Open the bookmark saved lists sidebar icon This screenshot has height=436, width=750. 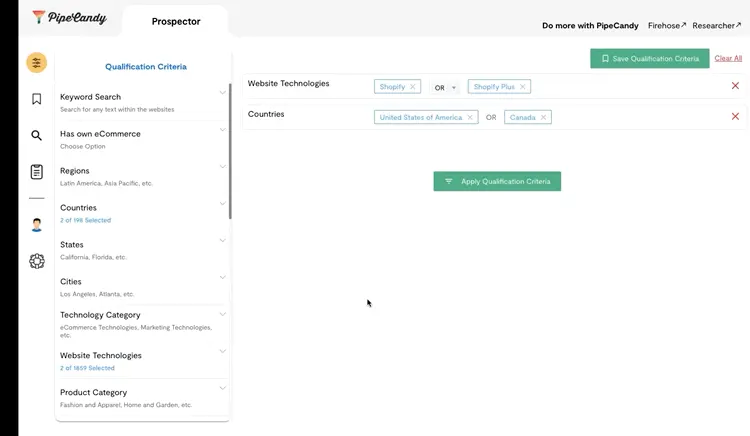[37, 99]
